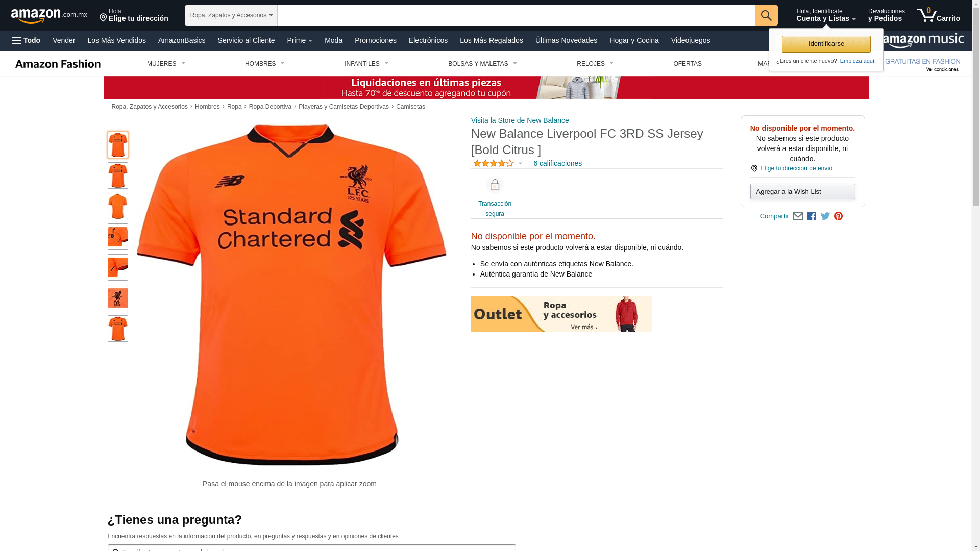Click the yellow Identificarse button

pyautogui.click(x=826, y=44)
